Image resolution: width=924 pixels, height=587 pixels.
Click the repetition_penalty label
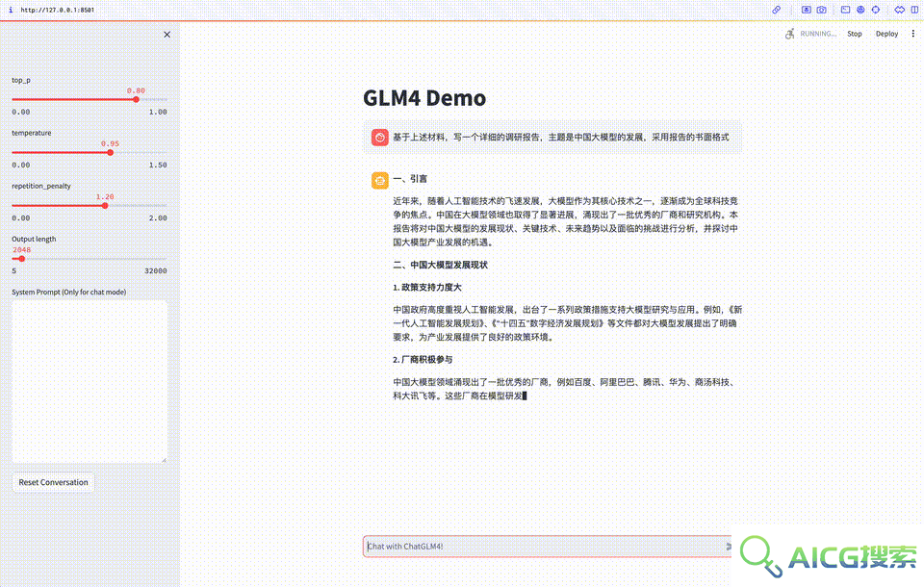pos(41,186)
